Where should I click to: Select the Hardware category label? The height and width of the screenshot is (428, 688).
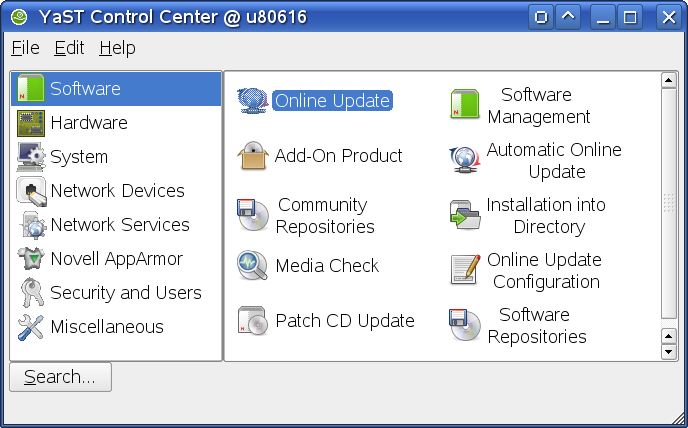click(x=89, y=123)
